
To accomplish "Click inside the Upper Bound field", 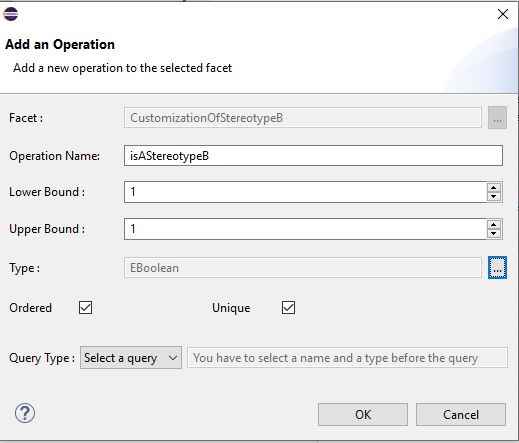I will (x=305, y=229).
